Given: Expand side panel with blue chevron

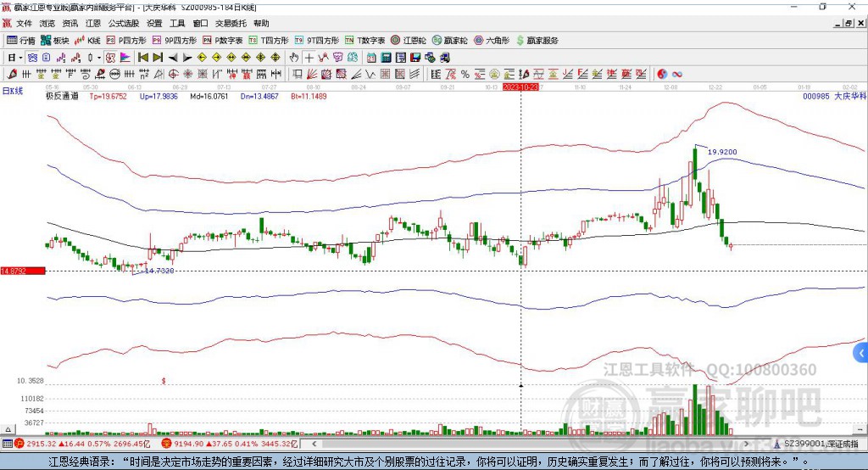Looking at the screenshot, I should coord(861,353).
